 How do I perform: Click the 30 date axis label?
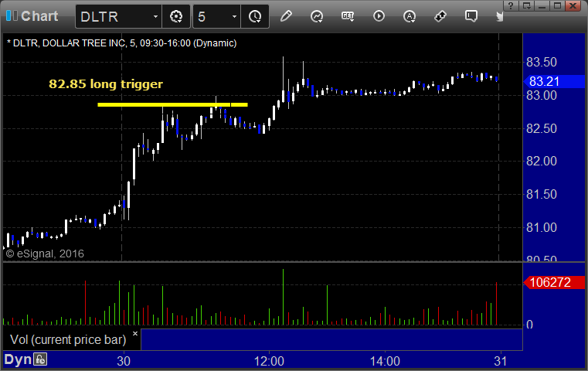click(124, 361)
